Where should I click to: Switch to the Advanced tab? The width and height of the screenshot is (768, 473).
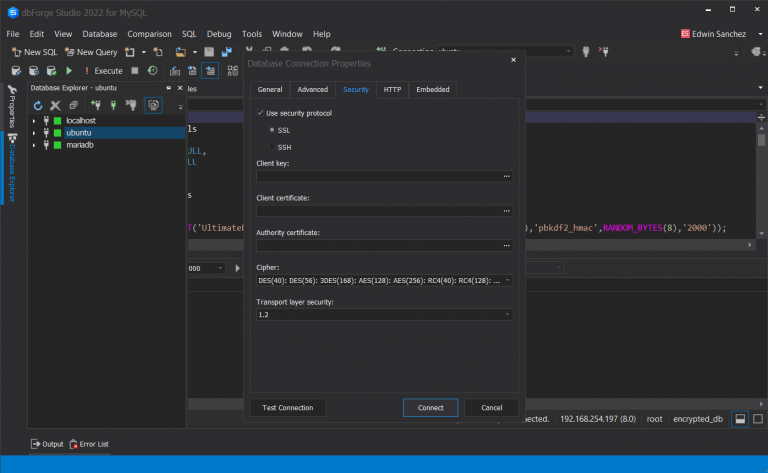[312, 90]
